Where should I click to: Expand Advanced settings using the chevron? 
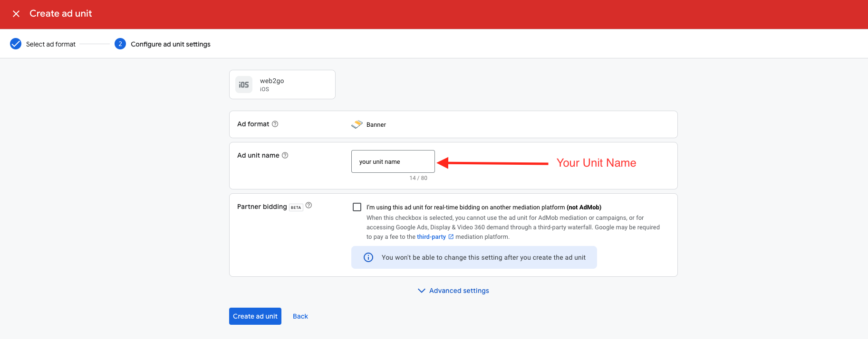point(421,291)
